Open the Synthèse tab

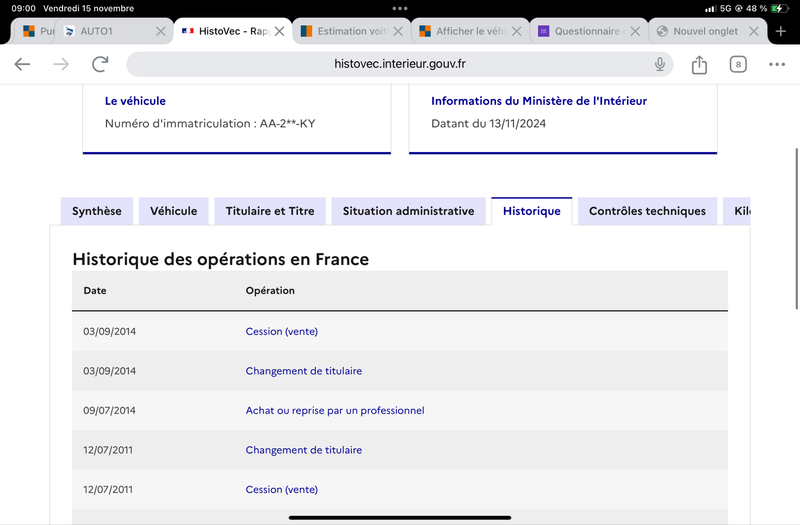[96, 211]
